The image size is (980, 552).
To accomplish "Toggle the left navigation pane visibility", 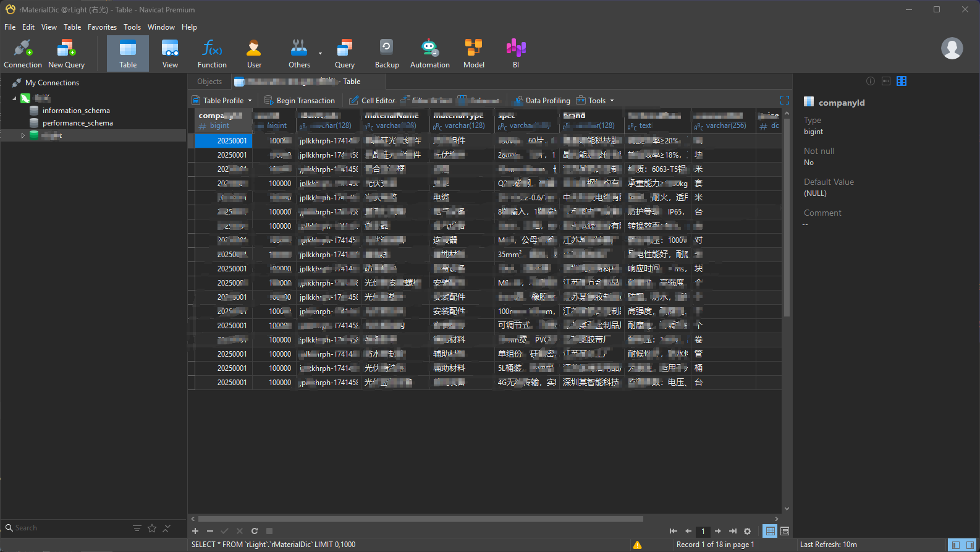I will tap(956, 545).
